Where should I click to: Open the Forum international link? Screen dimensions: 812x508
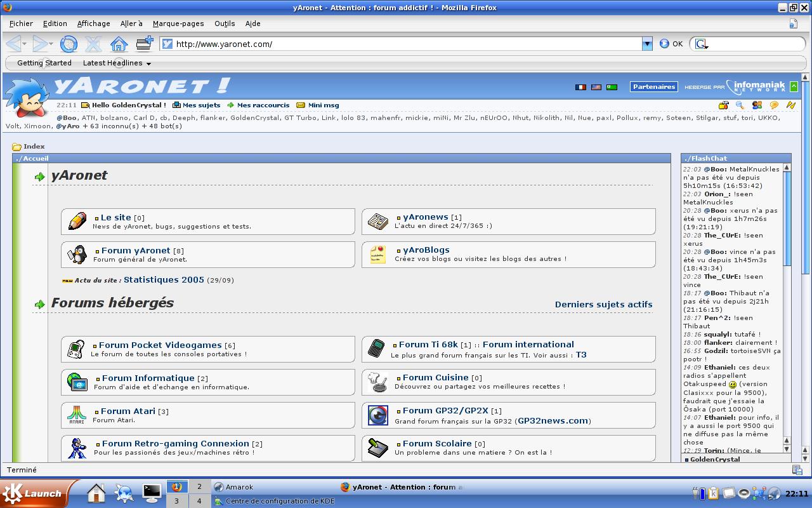[x=528, y=344]
